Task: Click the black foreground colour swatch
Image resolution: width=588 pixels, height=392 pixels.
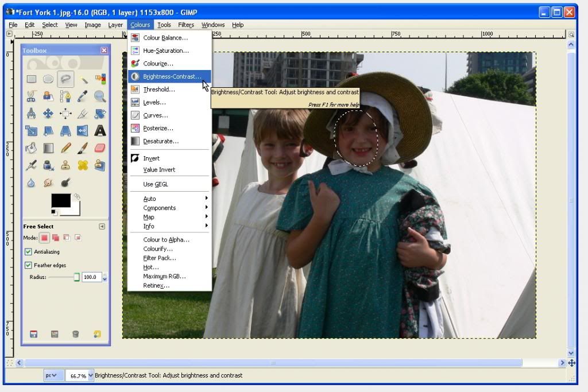Action: tap(61, 200)
